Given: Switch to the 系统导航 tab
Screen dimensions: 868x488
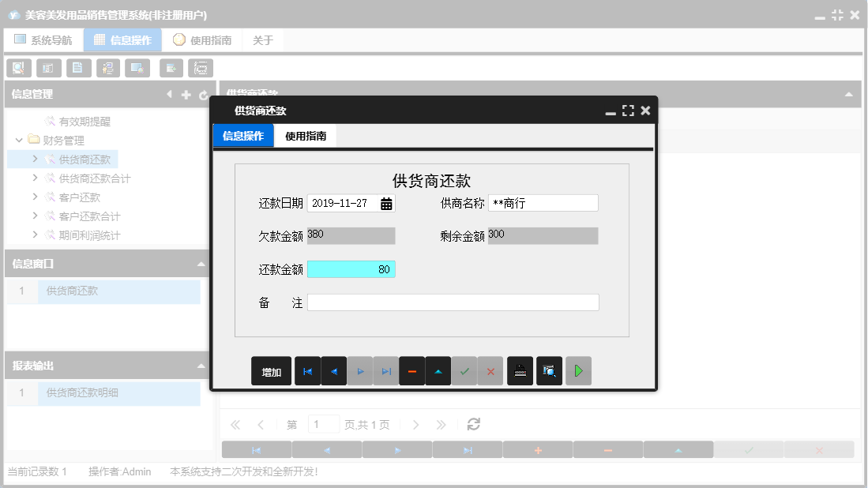Looking at the screenshot, I should coord(43,39).
